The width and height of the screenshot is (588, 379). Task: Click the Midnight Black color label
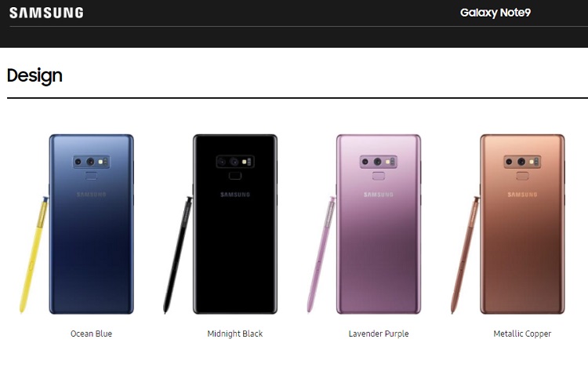[x=235, y=333]
